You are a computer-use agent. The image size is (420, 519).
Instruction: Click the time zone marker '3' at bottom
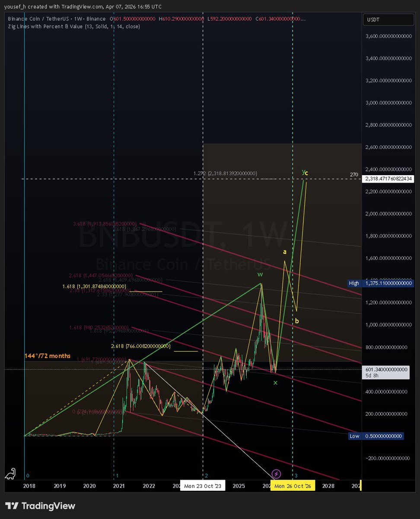click(x=296, y=475)
